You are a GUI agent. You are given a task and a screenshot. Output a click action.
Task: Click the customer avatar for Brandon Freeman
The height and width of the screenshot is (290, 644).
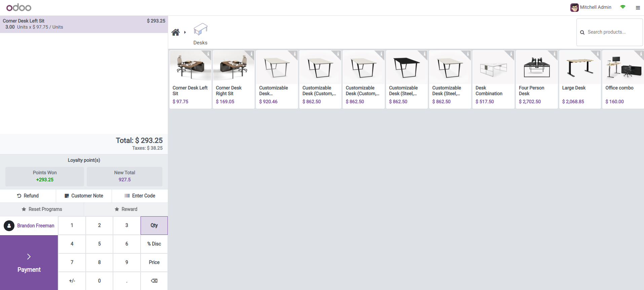point(9,226)
